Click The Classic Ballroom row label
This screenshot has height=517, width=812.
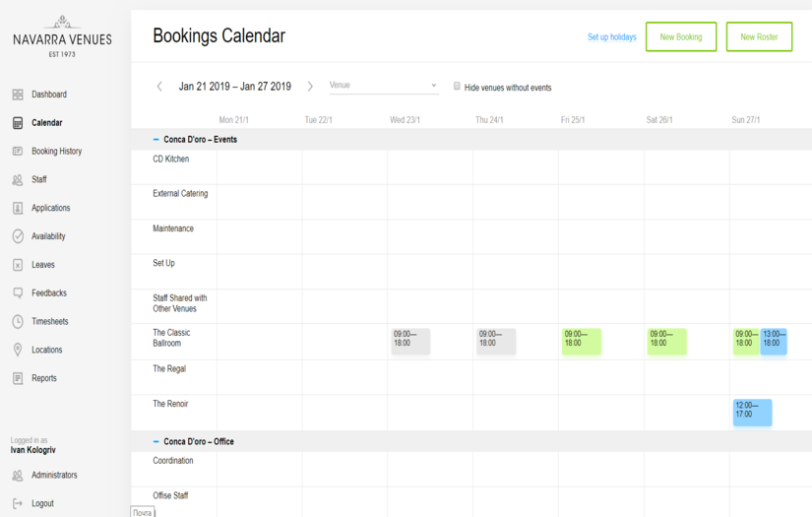point(171,338)
